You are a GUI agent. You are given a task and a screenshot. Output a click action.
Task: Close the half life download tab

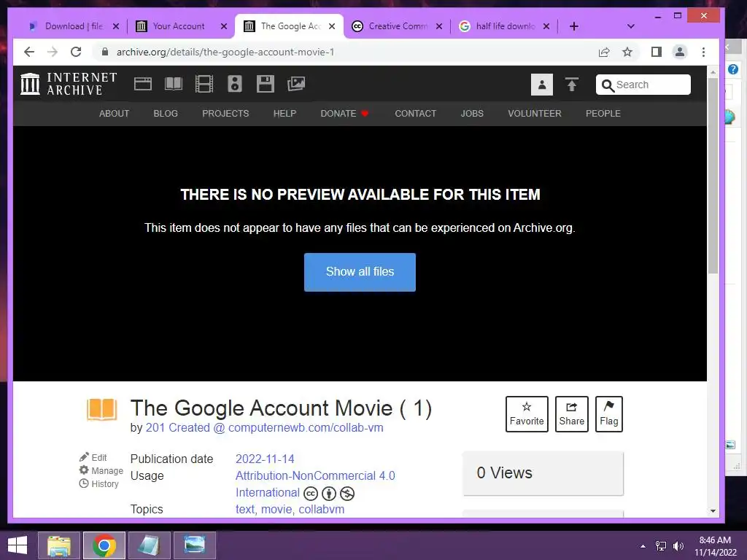(546, 26)
